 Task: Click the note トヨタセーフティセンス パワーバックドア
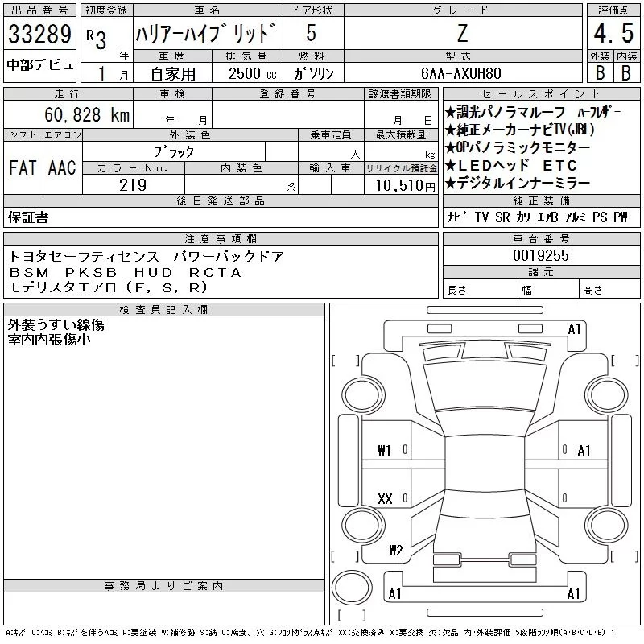[x=147, y=257]
